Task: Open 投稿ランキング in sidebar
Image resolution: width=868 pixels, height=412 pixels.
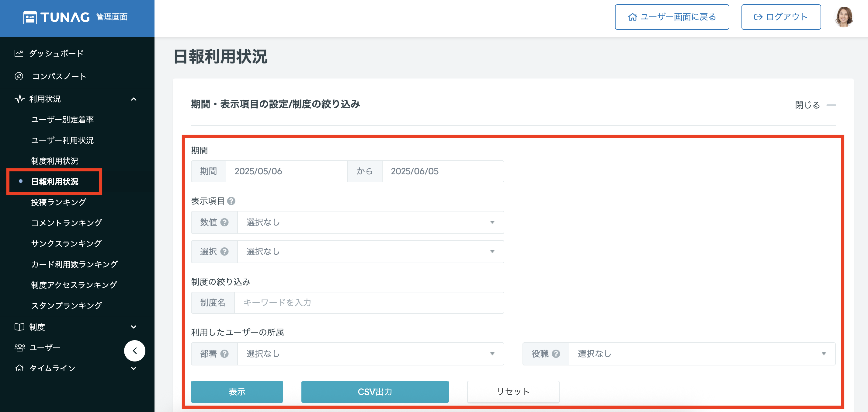Action: pos(59,202)
